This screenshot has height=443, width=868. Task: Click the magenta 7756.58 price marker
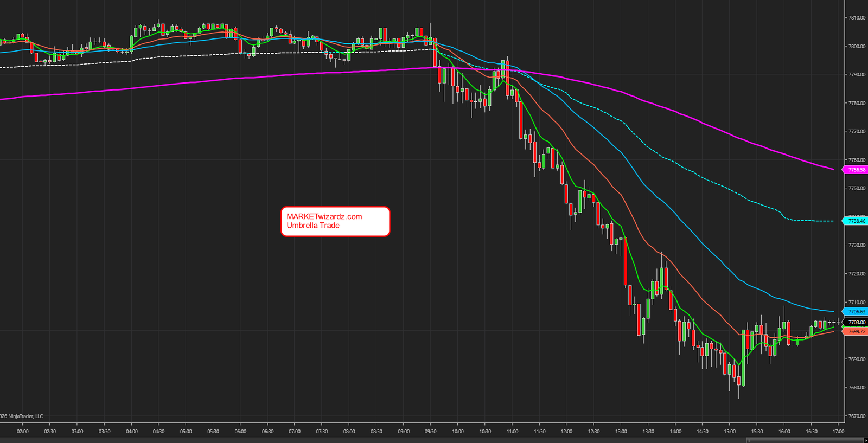coord(856,170)
